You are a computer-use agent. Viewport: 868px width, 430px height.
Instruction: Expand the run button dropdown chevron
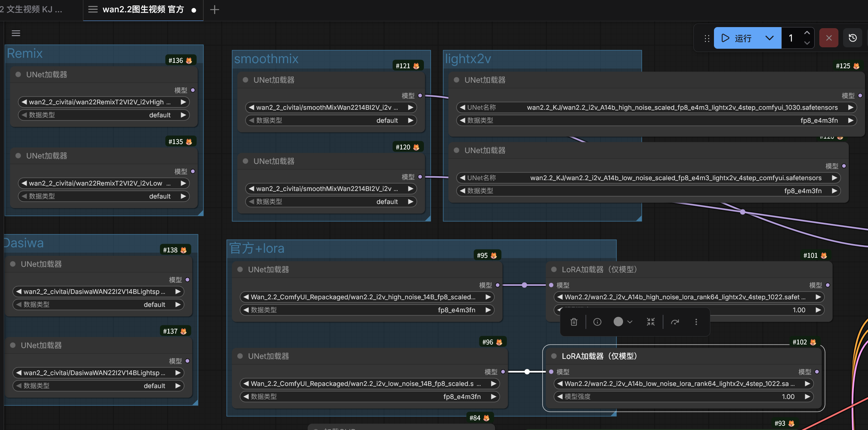tap(769, 38)
